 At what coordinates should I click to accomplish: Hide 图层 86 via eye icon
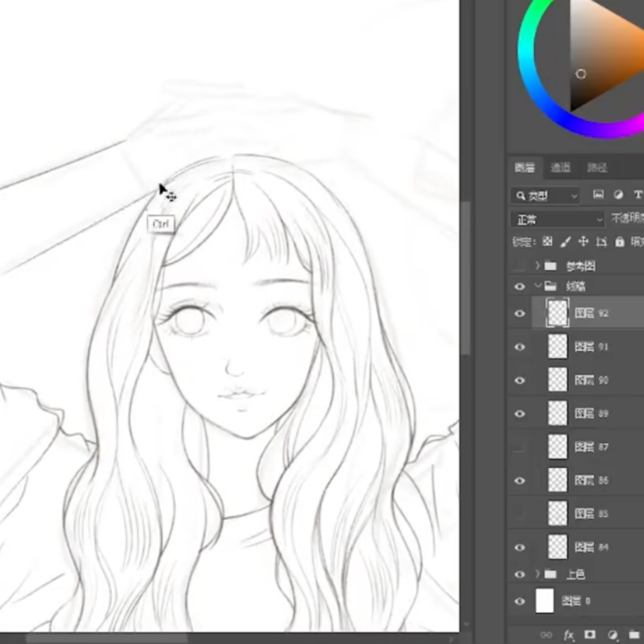(x=519, y=480)
